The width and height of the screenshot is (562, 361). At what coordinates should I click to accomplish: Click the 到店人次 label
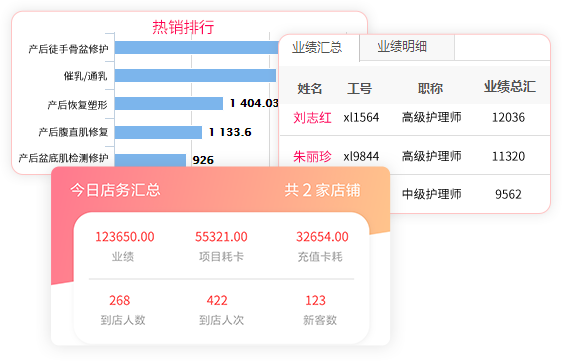point(221,320)
